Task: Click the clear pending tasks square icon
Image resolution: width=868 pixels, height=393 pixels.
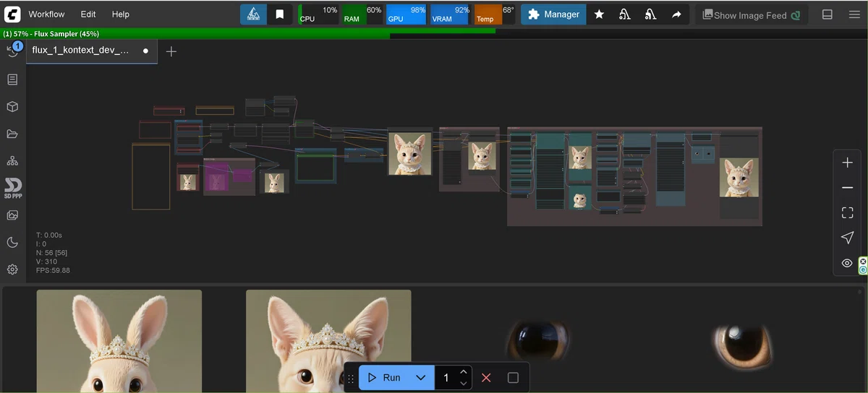Action: [513, 378]
